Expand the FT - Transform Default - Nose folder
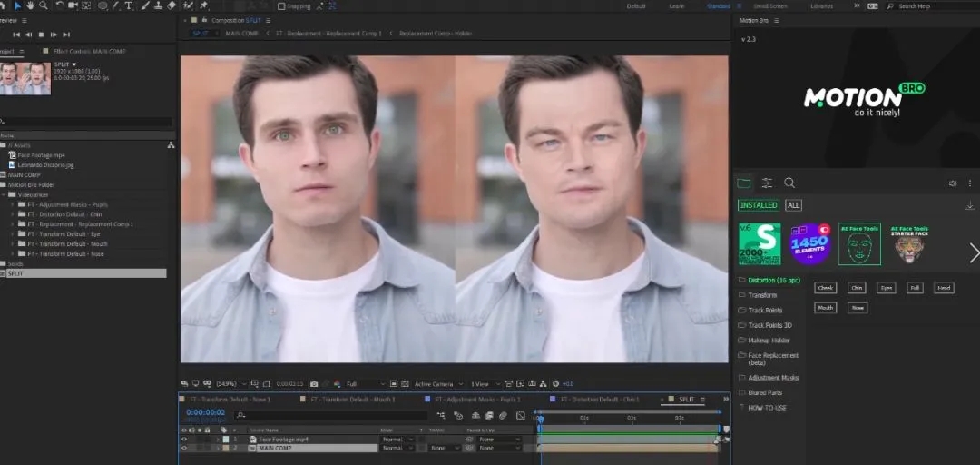This screenshot has height=465, width=980. pos(12,253)
